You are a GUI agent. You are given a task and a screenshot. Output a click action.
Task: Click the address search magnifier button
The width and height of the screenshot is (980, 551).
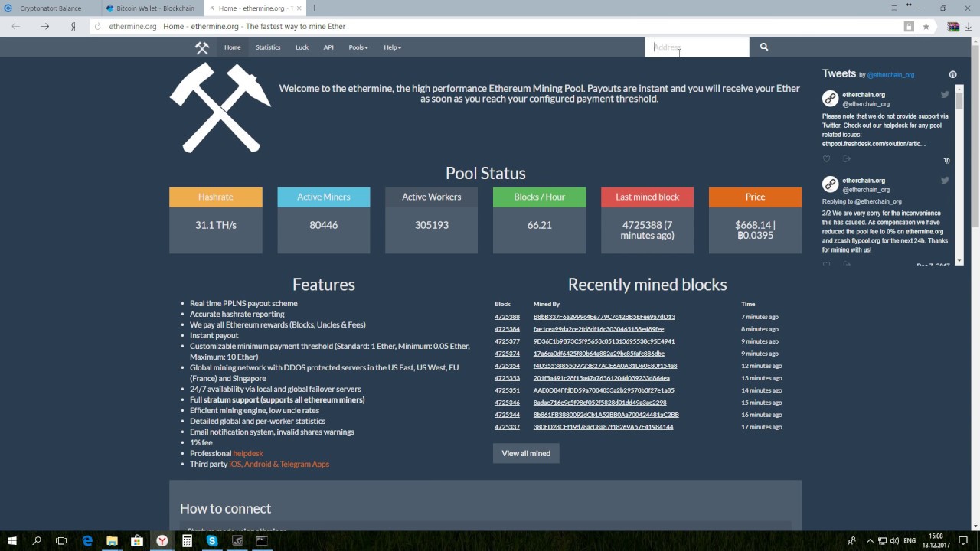point(763,47)
